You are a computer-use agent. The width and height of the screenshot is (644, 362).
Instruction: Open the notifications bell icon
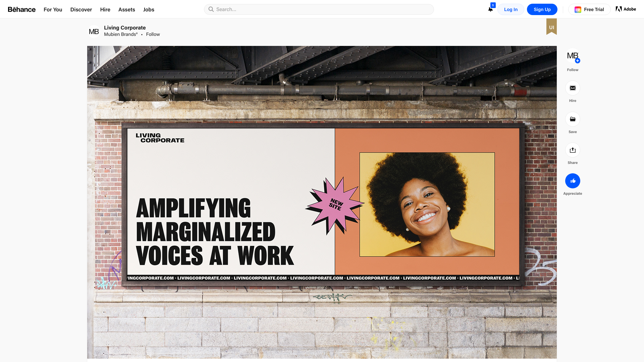[490, 9]
